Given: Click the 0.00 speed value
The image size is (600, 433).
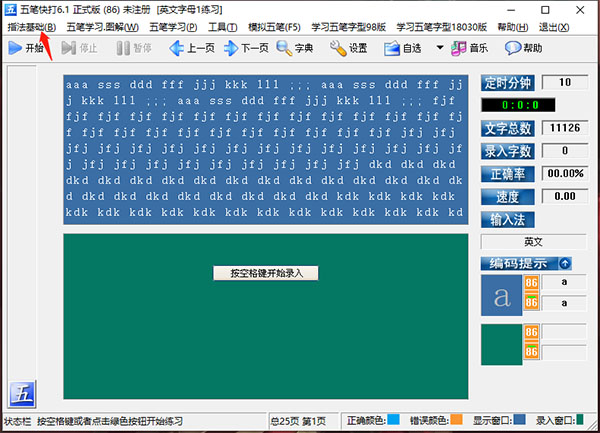Looking at the screenshot, I should (565, 196).
